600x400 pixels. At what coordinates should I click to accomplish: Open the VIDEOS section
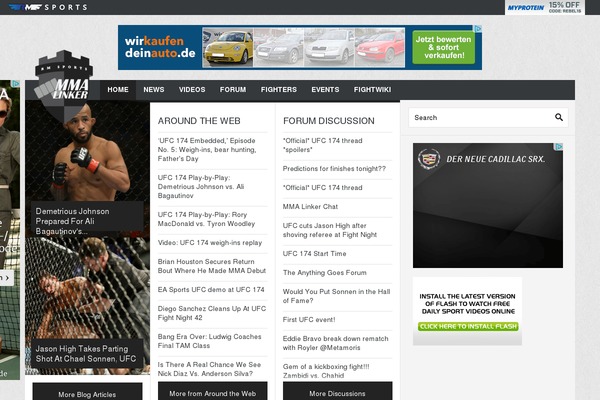click(192, 90)
